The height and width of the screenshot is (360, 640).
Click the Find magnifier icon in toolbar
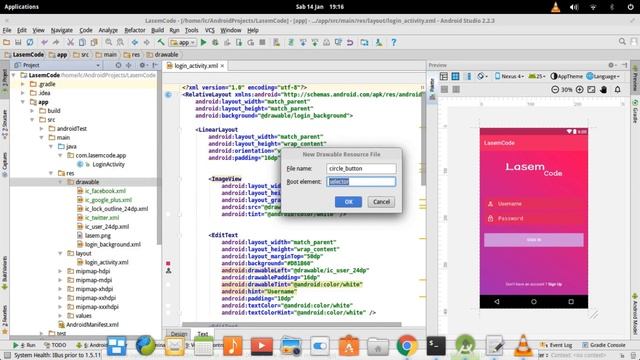click(109, 42)
